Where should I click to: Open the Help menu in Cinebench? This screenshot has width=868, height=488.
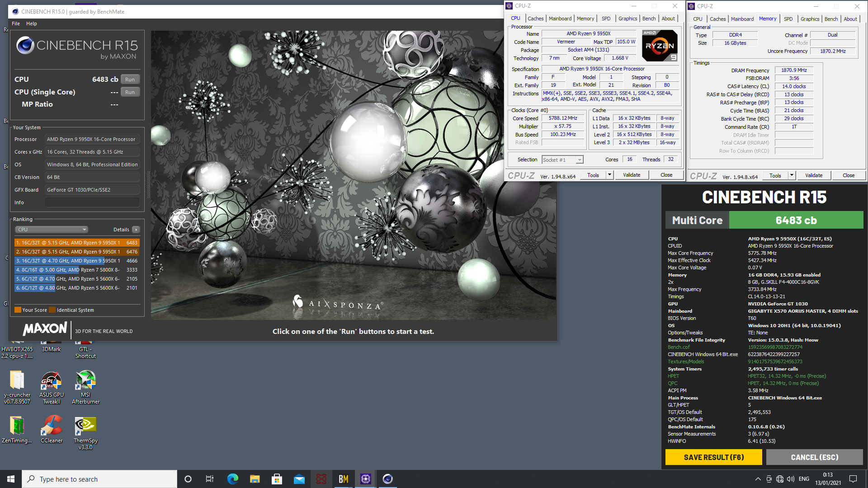32,23
